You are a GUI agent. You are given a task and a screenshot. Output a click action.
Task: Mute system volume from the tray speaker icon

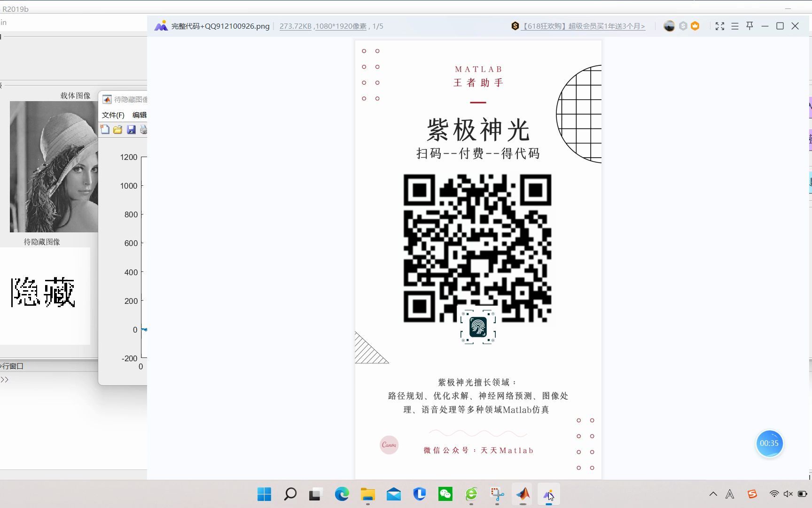[x=787, y=494]
